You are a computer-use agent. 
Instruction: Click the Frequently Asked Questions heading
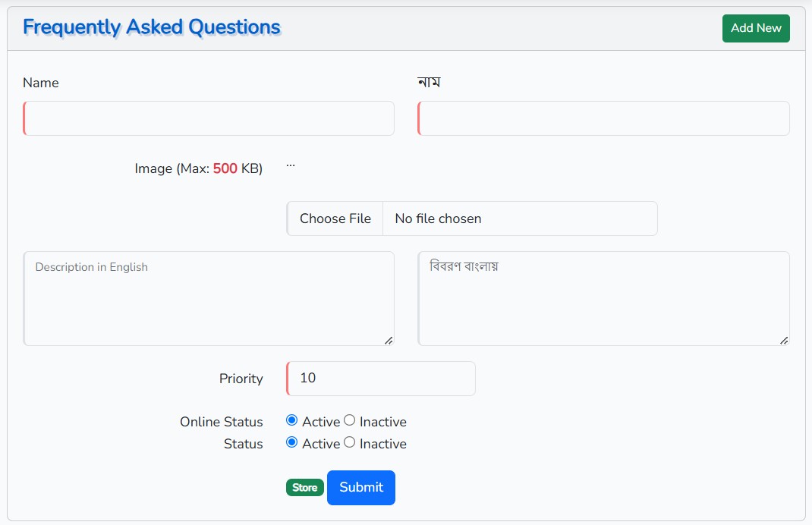pyautogui.click(x=152, y=27)
